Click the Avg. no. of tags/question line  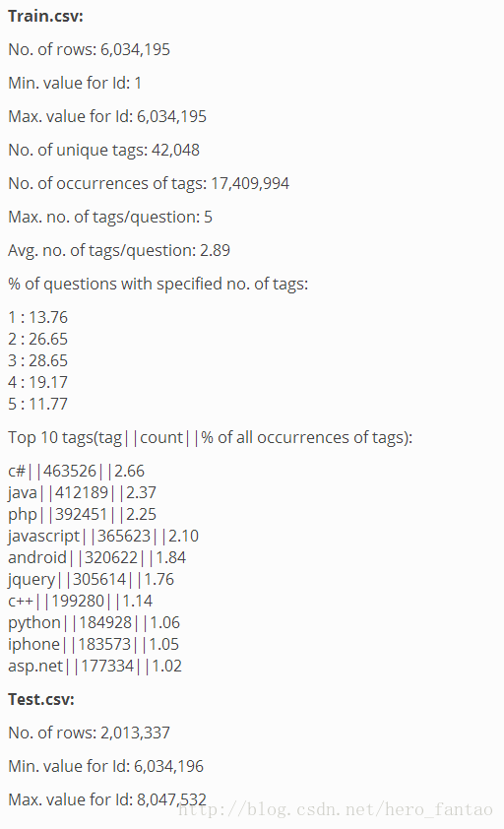click(x=119, y=251)
